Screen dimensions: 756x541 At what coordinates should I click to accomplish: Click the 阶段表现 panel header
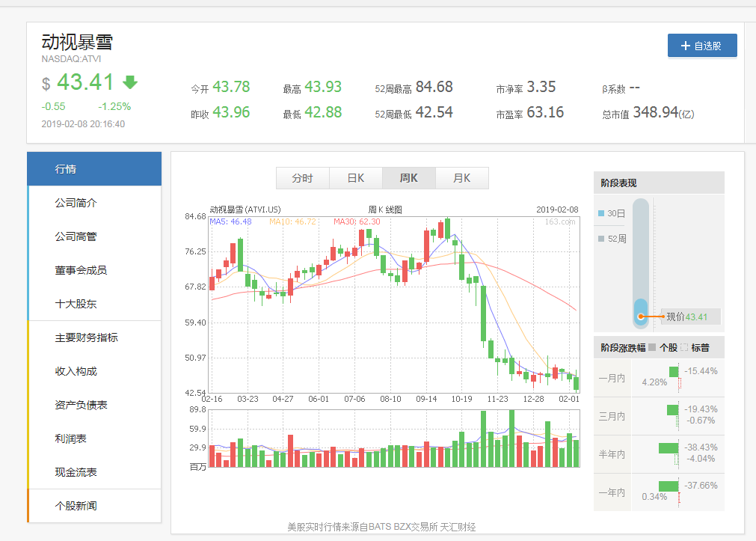tap(659, 183)
